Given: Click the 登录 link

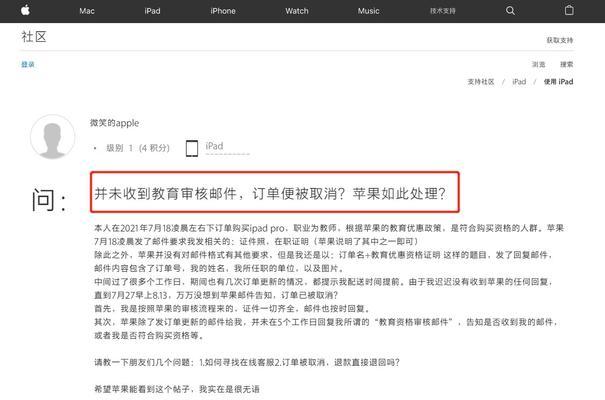Looking at the screenshot, I should tap(28, 64).
